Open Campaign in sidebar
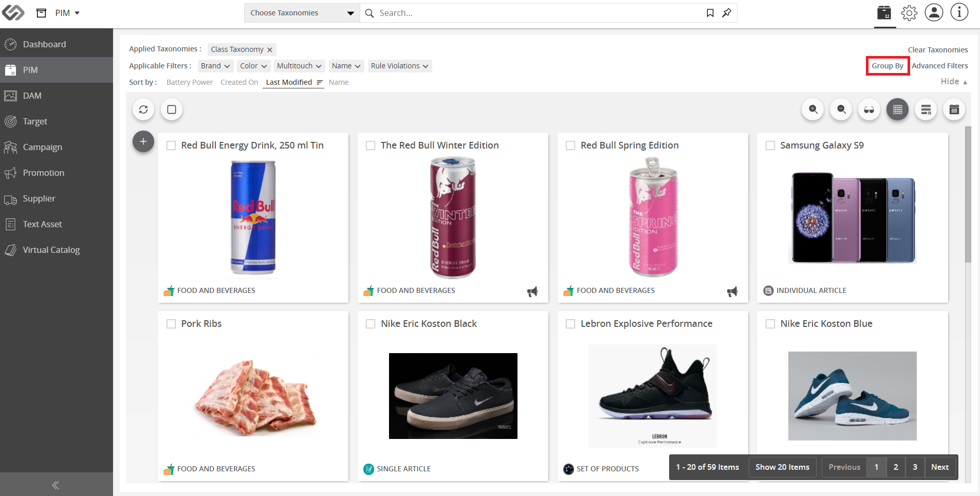The image size is (980, 496). click(57, 147)
